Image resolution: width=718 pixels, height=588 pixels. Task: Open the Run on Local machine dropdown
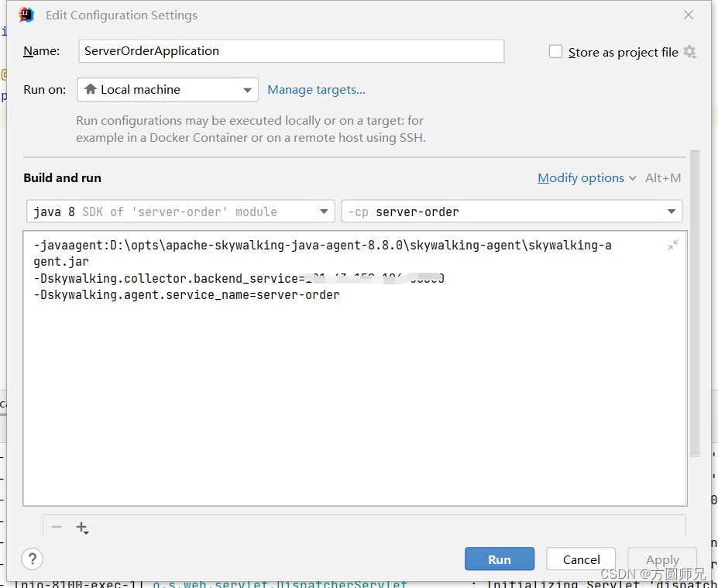point(167,89)
